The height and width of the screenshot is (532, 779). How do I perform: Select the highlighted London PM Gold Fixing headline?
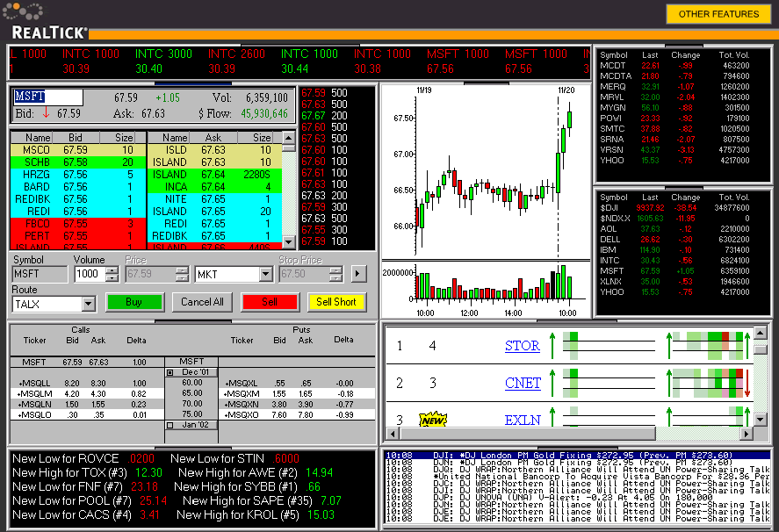(x=577, y=455)
